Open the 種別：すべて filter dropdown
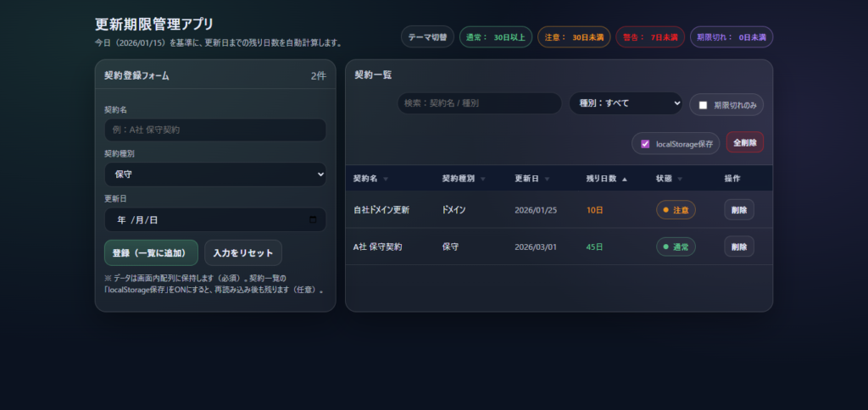Image resolution: width=868 pixels, height=410 pixels. pos(626,102)
